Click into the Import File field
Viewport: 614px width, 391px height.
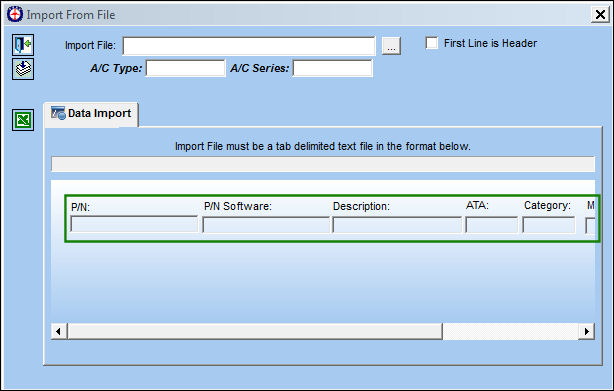pyautogui.click(x=249, y=46)
